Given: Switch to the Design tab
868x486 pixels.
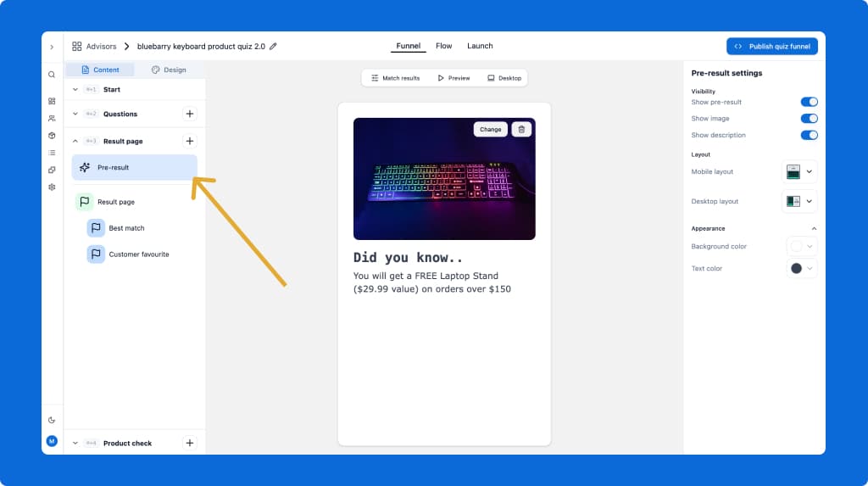Looking at the screenshot, I should point(169,70).
